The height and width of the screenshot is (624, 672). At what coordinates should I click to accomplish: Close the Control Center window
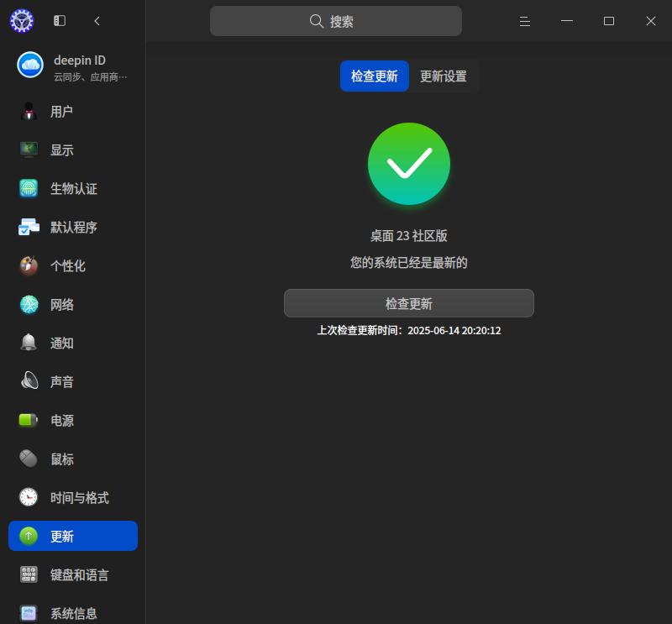click(650, 21)
